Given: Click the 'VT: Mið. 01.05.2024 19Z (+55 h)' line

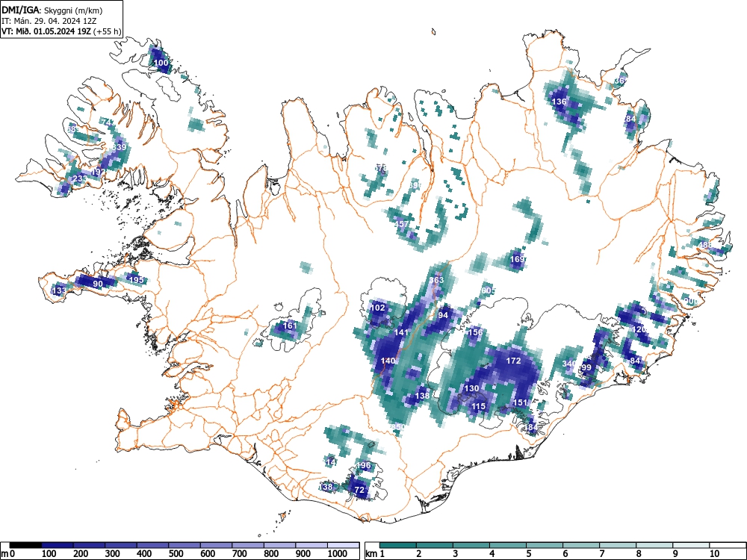Looking at the screenshot, I should pos(61,31).
